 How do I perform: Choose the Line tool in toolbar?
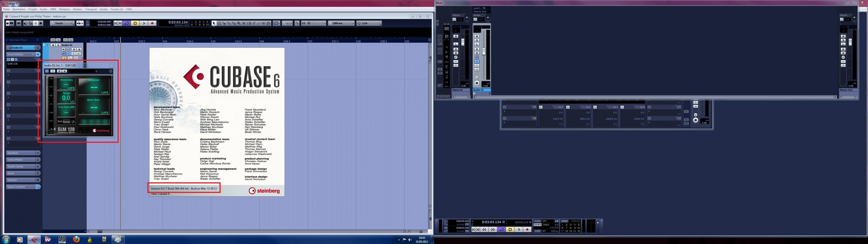coord(259,23)
